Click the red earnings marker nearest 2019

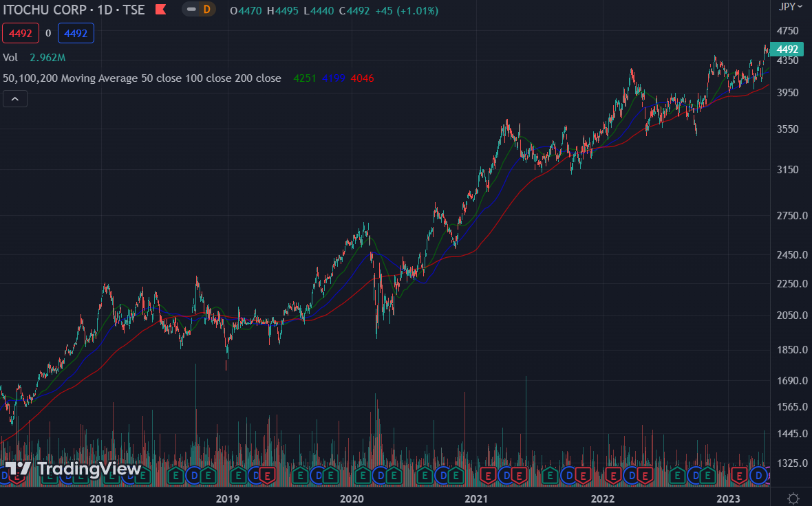[x=267, y=475]
